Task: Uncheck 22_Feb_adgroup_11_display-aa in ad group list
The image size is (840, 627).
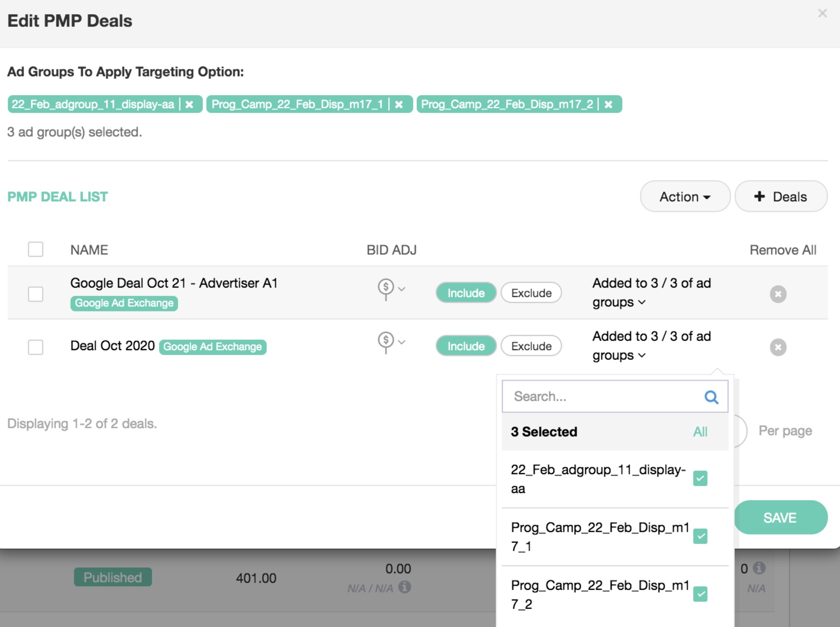Action: click(700, 478)
